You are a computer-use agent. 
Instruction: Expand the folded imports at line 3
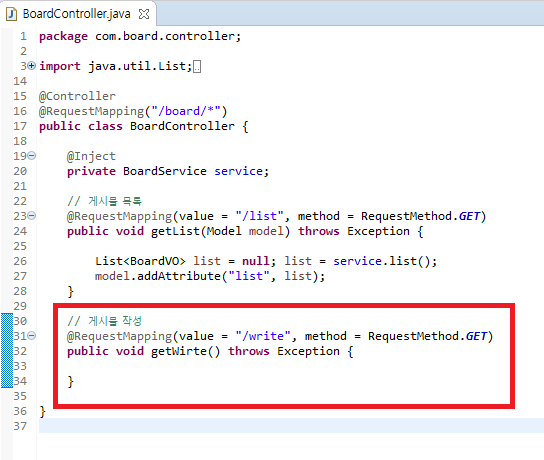(32, 65)
